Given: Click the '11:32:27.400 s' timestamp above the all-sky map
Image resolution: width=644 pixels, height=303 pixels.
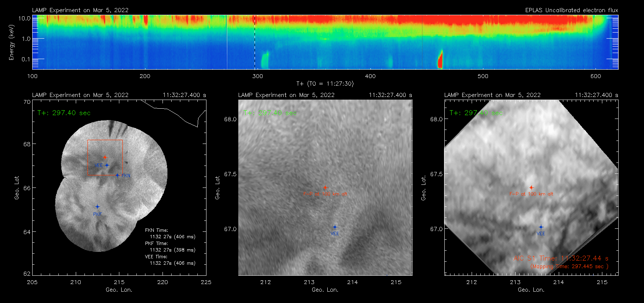Looking at the screenshot, I should pos(184,95).
